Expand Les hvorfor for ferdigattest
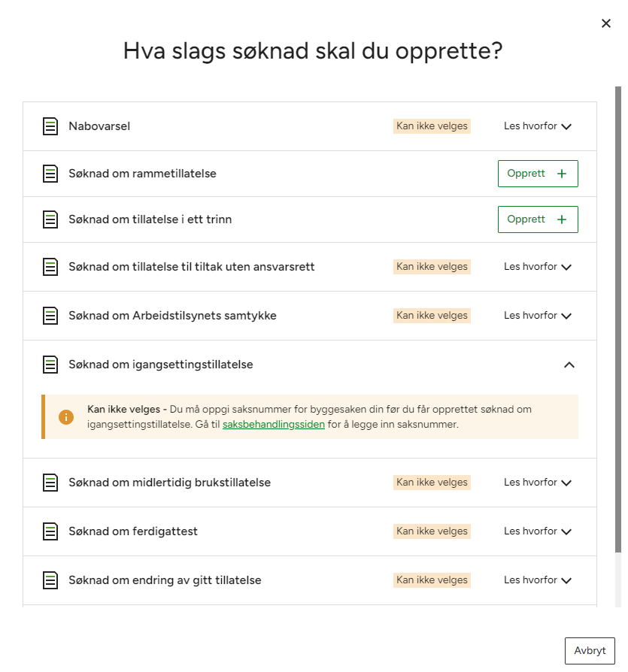Viewport: 628px width, 672px height. [x=538, y=531]
